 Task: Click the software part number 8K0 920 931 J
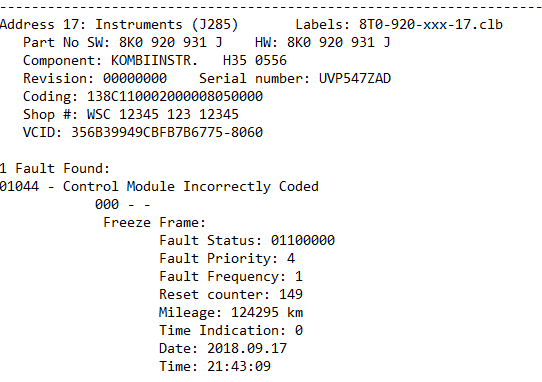click(x=170, y=43)
